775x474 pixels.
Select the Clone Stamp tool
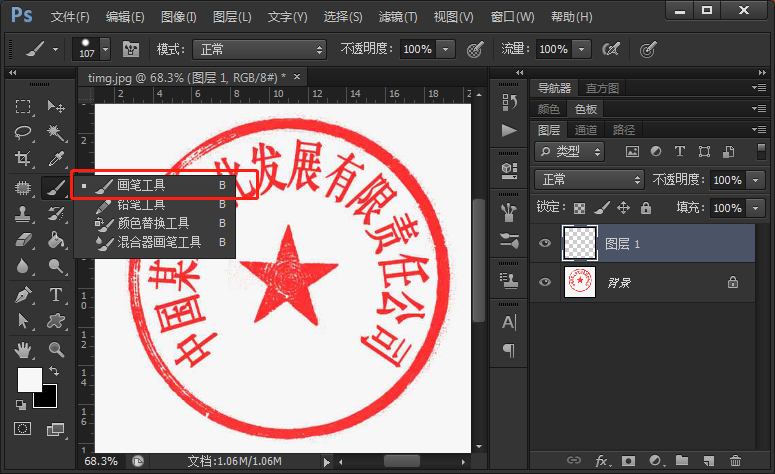tap(23, 214)
